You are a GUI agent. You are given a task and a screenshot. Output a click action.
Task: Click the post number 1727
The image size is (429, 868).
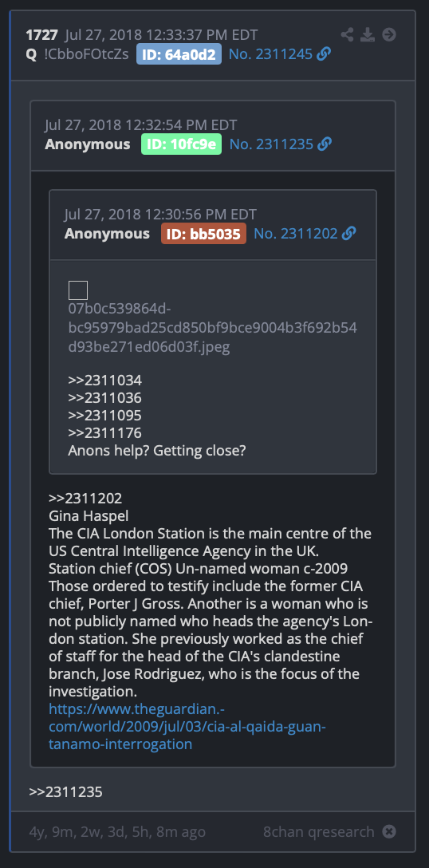[x=41, y=35]
